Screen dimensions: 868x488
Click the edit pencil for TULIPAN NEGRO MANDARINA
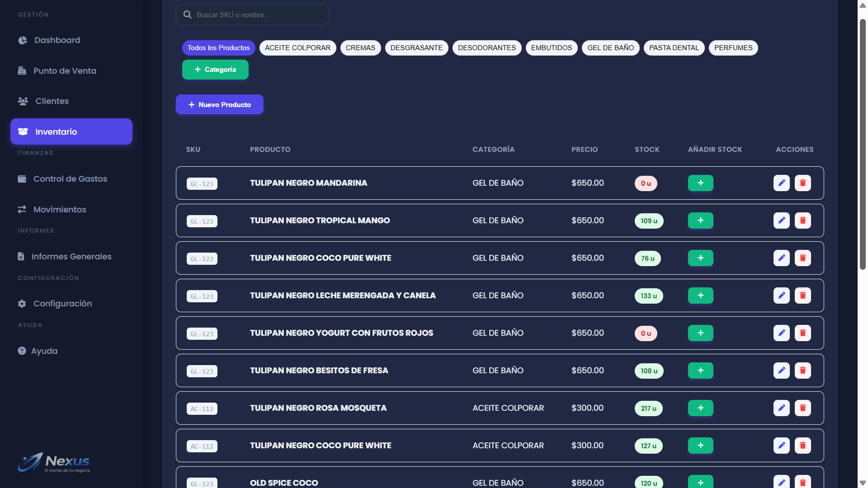point(781,183)
